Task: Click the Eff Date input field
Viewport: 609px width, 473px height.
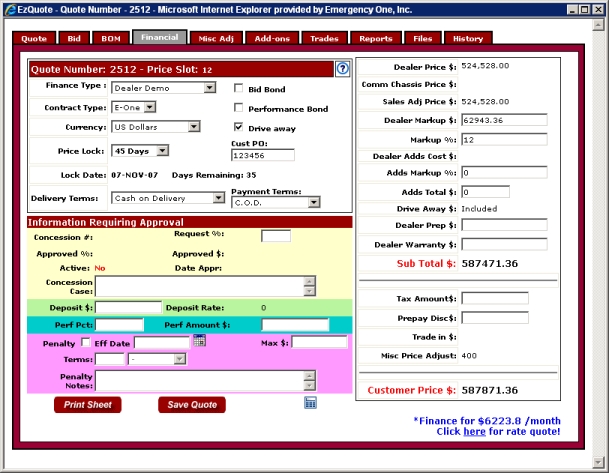Action: click(x=162, y=343)
